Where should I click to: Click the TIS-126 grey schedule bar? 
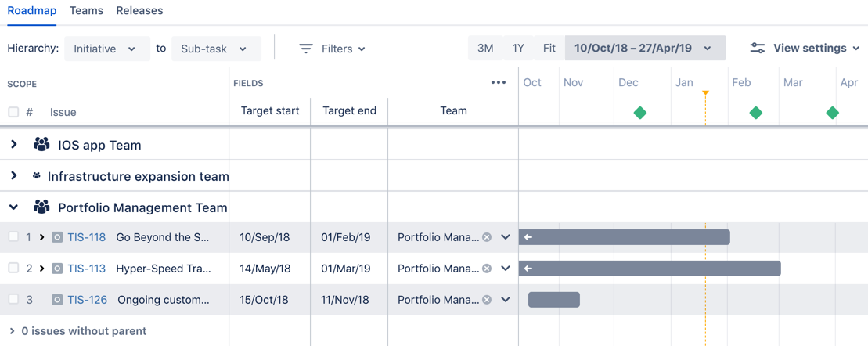553,300
